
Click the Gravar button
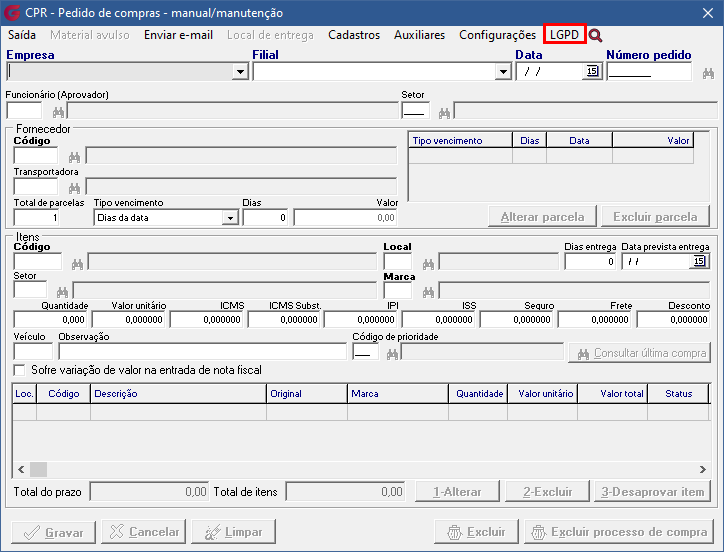[54, 532]
